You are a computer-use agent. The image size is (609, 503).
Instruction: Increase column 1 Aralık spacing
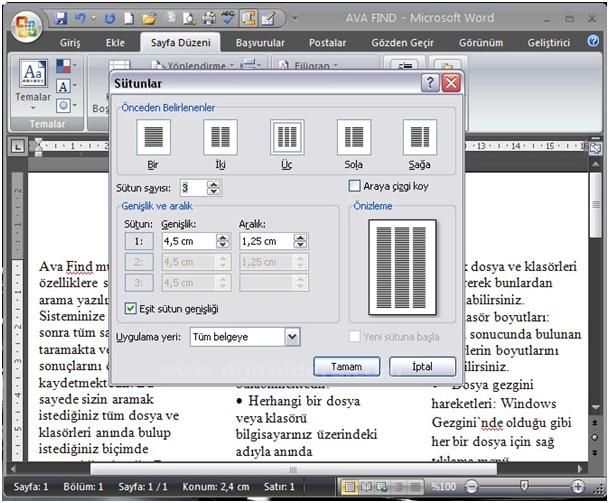pyautogui.click(x=300, y=237)
